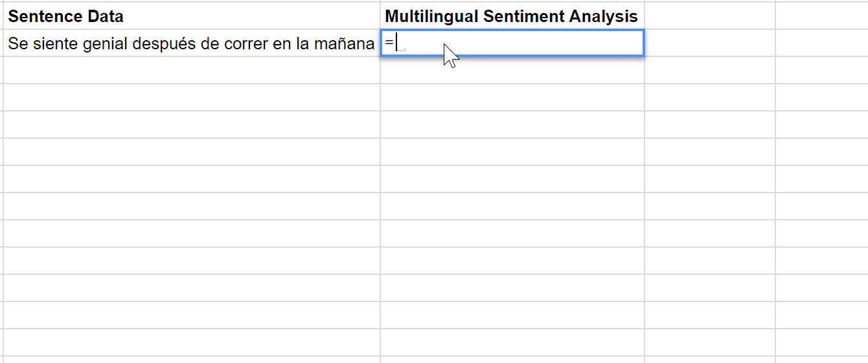868x363 pixels.
Task: Select the "Sentence Data" header cell
Action: click(192, 16)
